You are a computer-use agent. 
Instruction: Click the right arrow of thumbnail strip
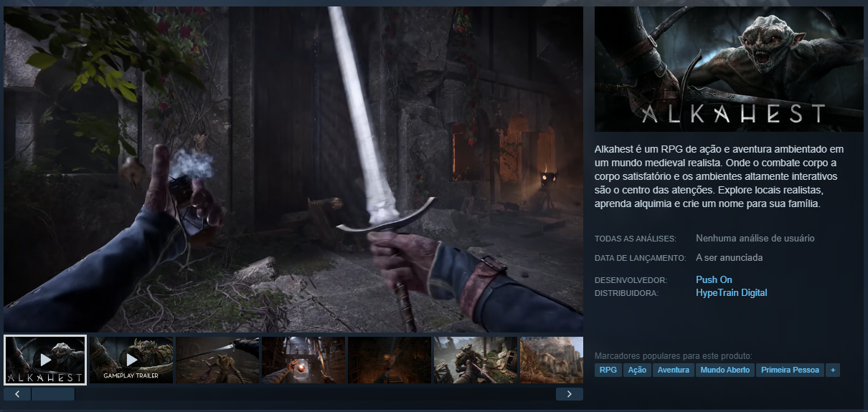570,394
